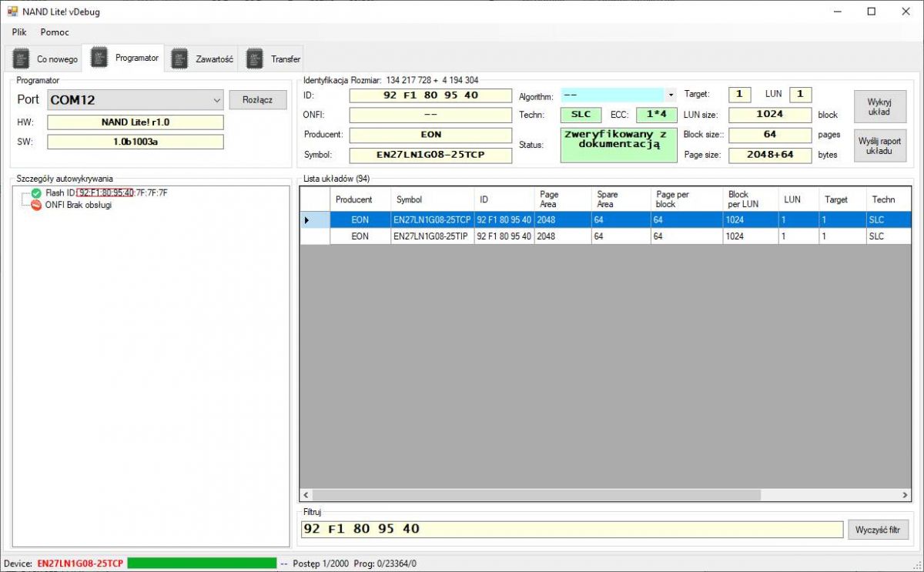
Task: Click the Spare Area column header
Action: (x=621, y=199)
